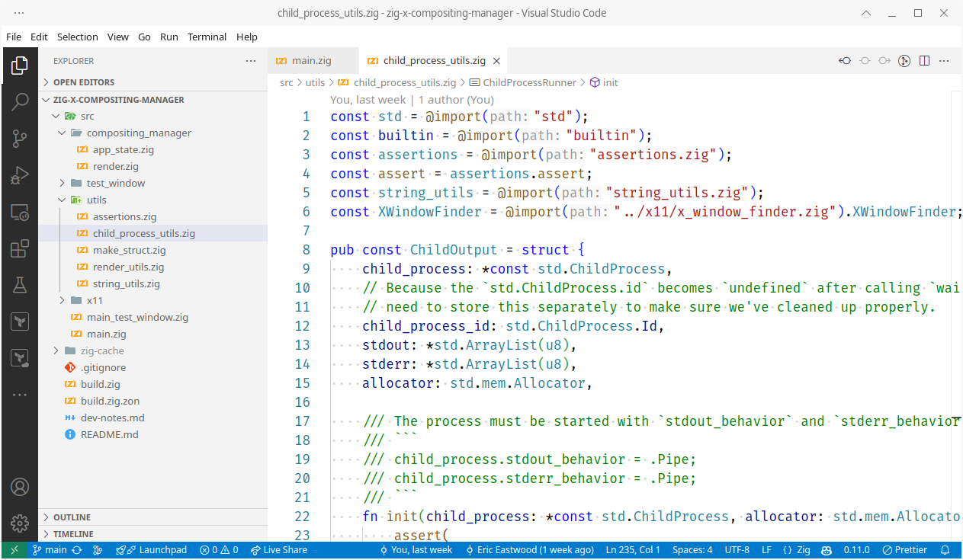This screenshot has height=560, width=963.
Task: Expand the Open Editors section
Action: [152, 82]
